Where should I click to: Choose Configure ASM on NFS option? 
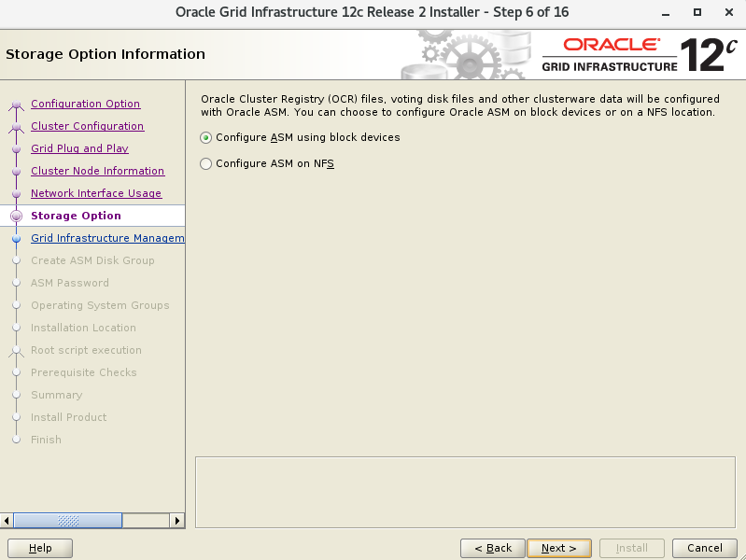coord(206,163)
